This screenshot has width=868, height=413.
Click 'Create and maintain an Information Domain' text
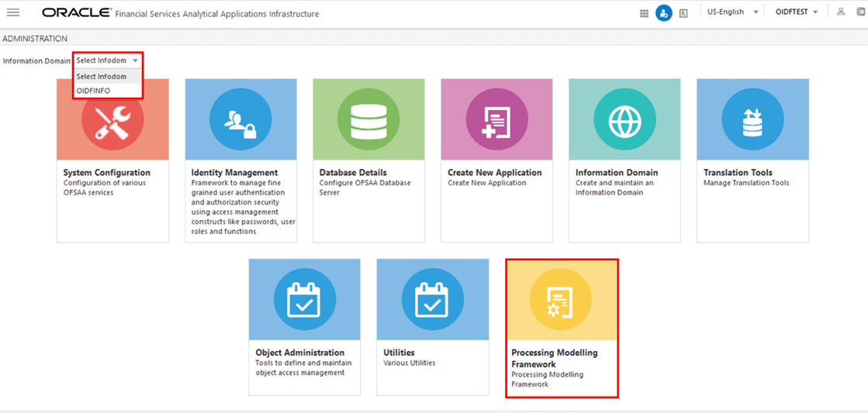[614, 188]
